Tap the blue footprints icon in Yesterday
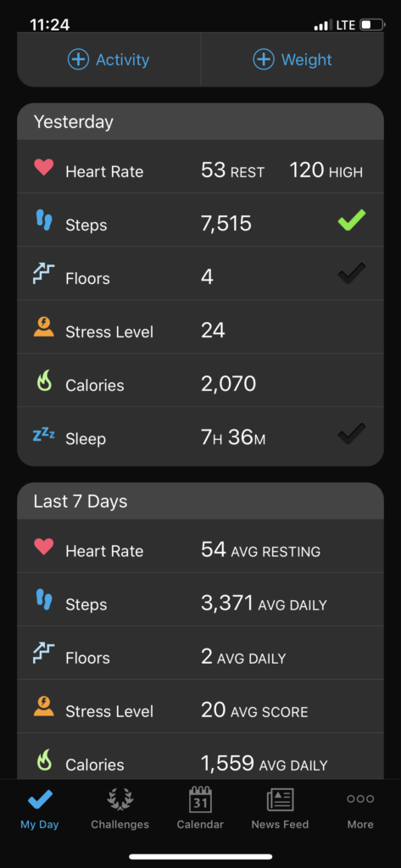This screenshot has width=401, height=868. [x=44, y=221]
